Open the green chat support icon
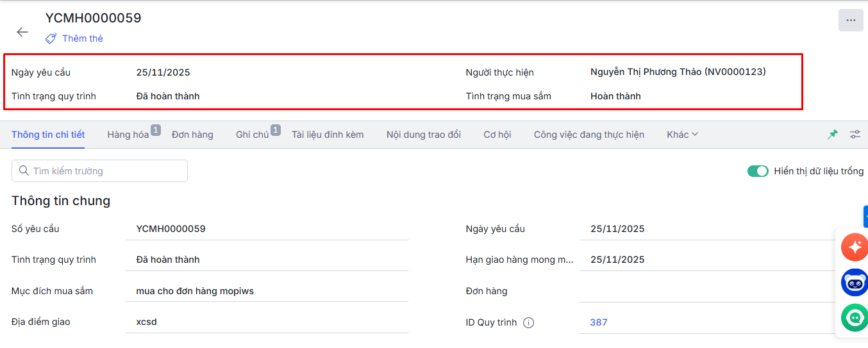Image resolution: width=868 pixels, height=348 pixels. pyautogui.click(x=855, y=317)
